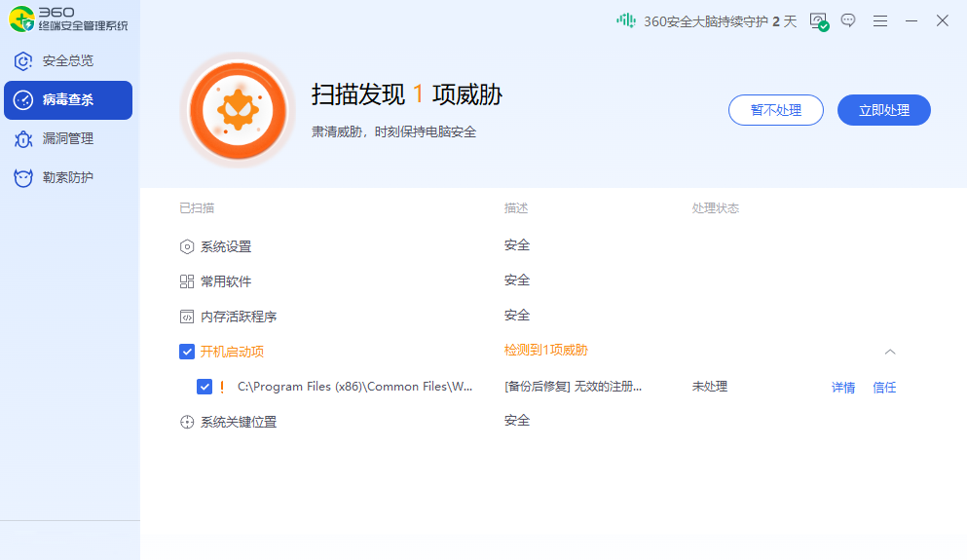Click the 360 logo in the title bar
The image size is (967, 560).
[21, 19]
